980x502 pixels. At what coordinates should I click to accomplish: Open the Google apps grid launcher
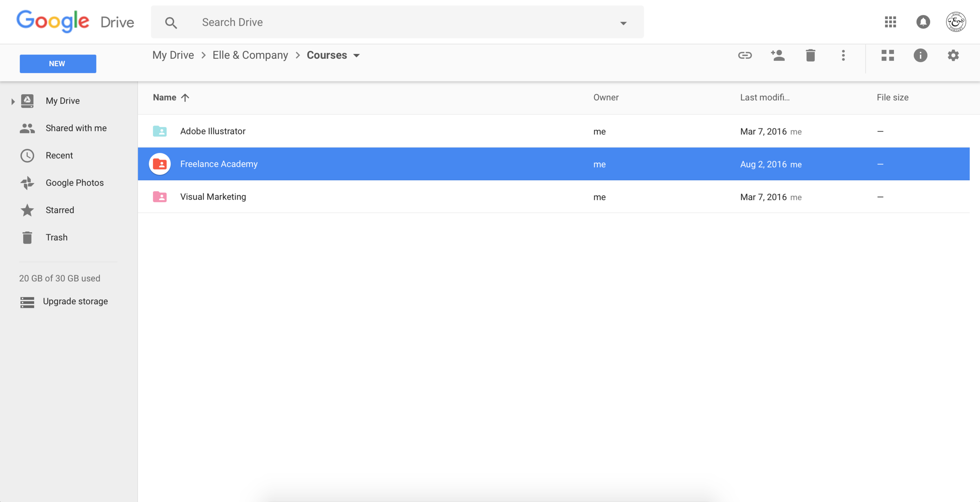890,22
